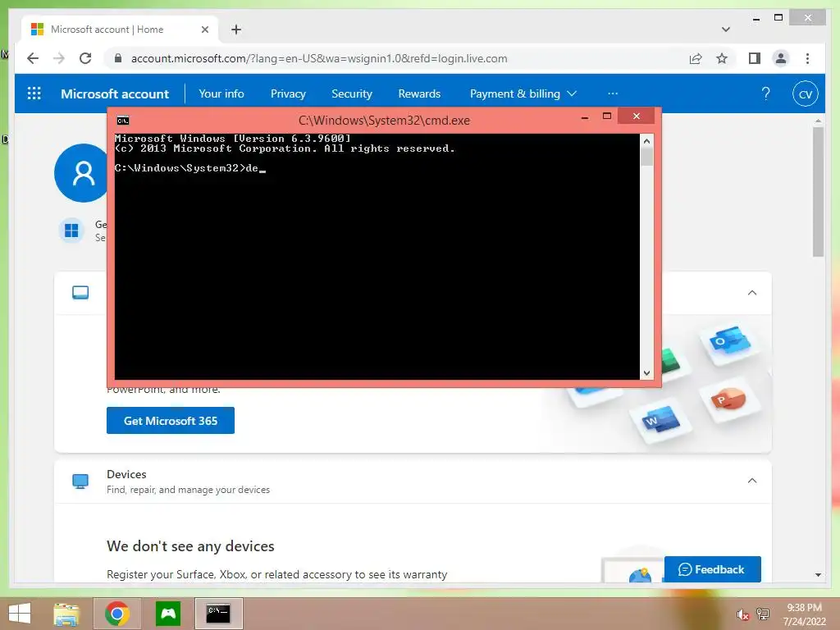Open Rewards menu item
Image resolution: width=840 pixels, height=630 pixels.
point(419,94)
